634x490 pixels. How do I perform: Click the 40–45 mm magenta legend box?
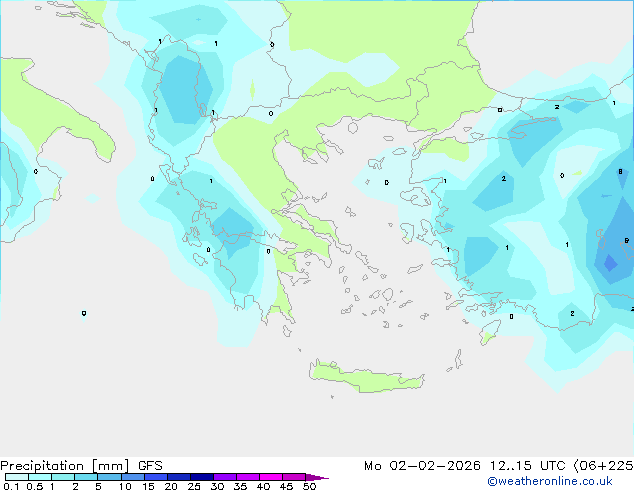pyautogui.click(x=271, y=477)
